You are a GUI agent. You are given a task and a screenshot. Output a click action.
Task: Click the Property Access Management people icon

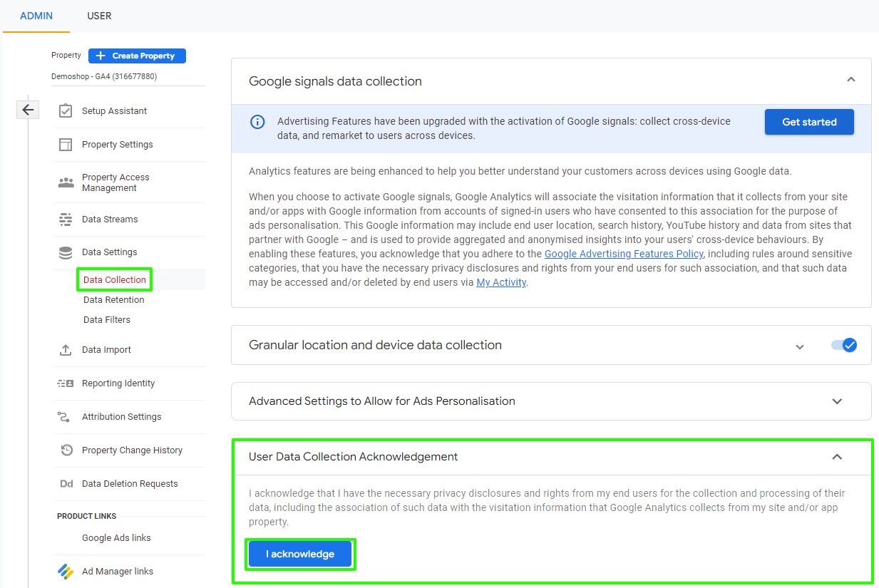tap(66, 182)
